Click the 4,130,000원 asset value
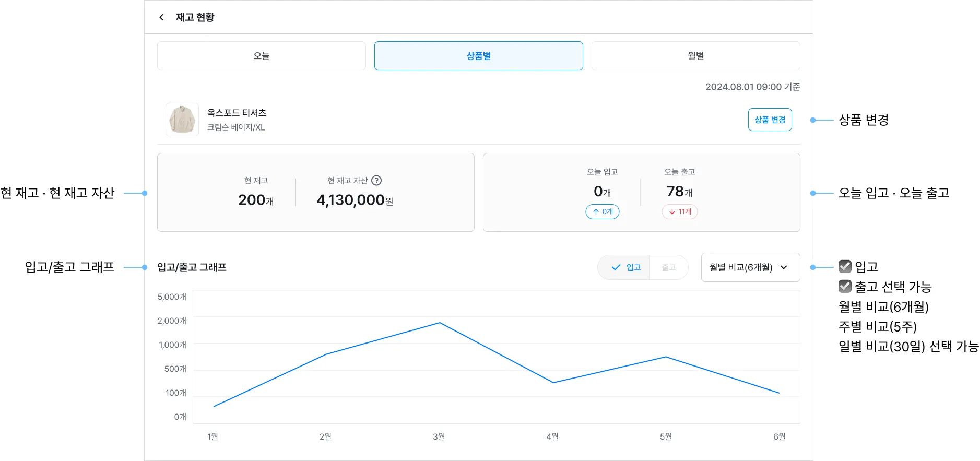The image size is (980, 461). [355, 200]
